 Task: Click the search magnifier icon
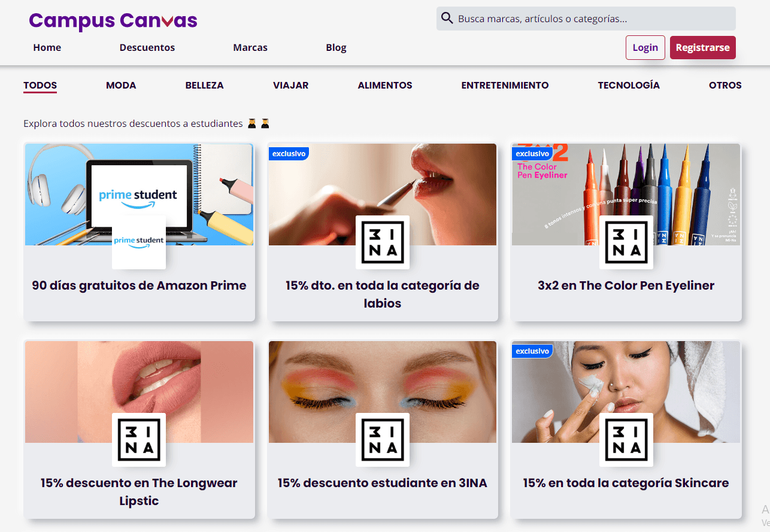[x=447, y=18]
